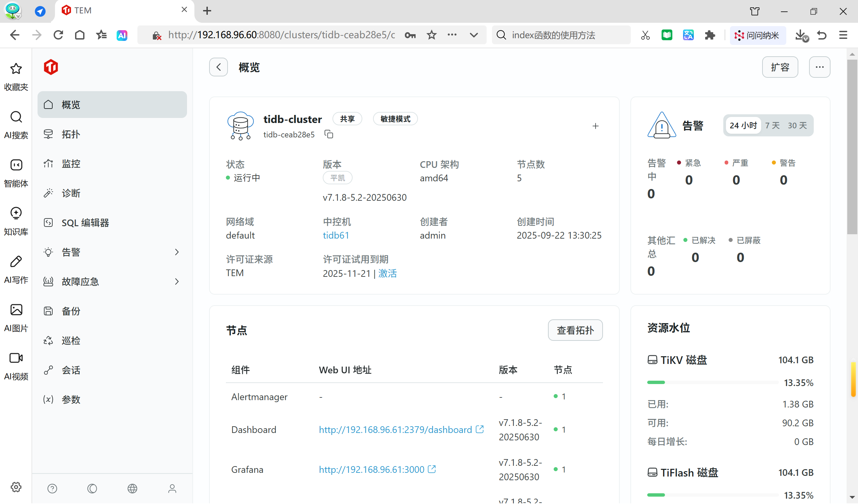The image size is (858, 504).
Task: Click the browser address bar URL
Action: 281,35
